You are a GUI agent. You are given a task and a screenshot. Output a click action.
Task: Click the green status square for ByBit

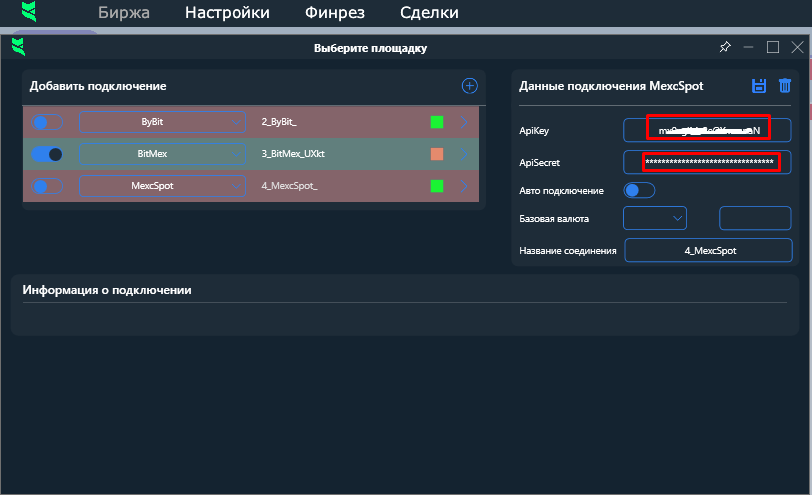tap(437, 122)
